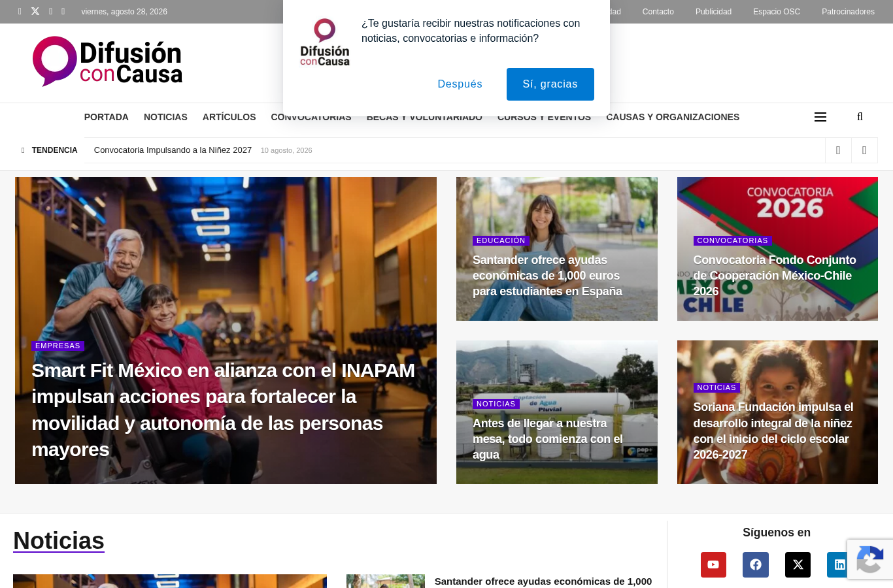Click the TENDENCIA label

(54, 150)
